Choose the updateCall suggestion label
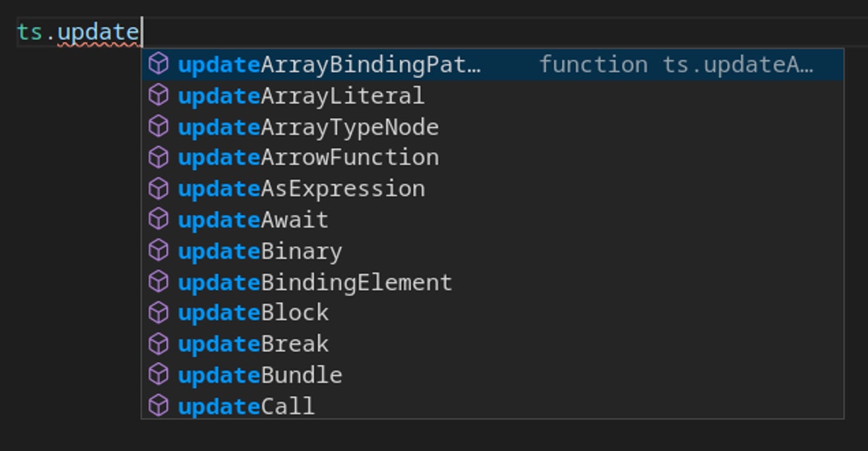The image size is (868, 451). click(246, 405)
